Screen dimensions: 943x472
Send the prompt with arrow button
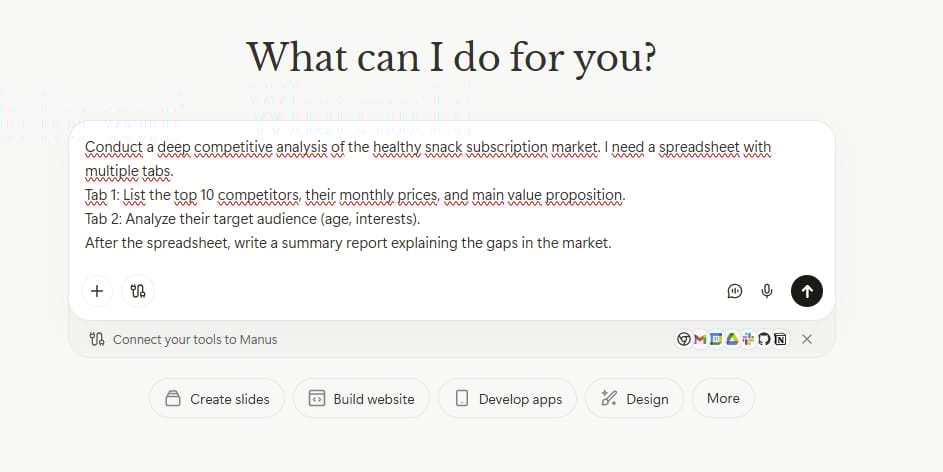click(807, 291)
